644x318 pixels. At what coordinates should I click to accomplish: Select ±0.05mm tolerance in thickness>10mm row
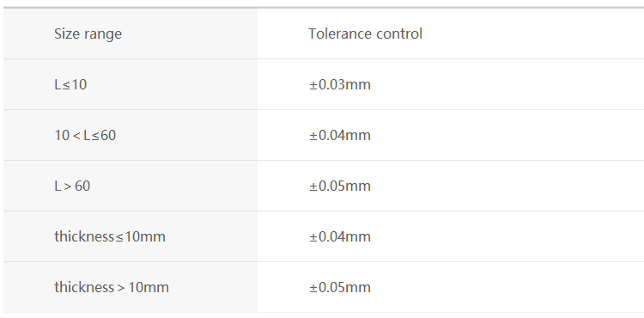tap(340, 287)
